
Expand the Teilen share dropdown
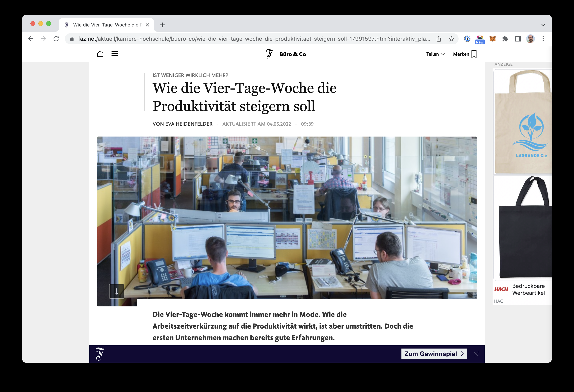[435, 54]
